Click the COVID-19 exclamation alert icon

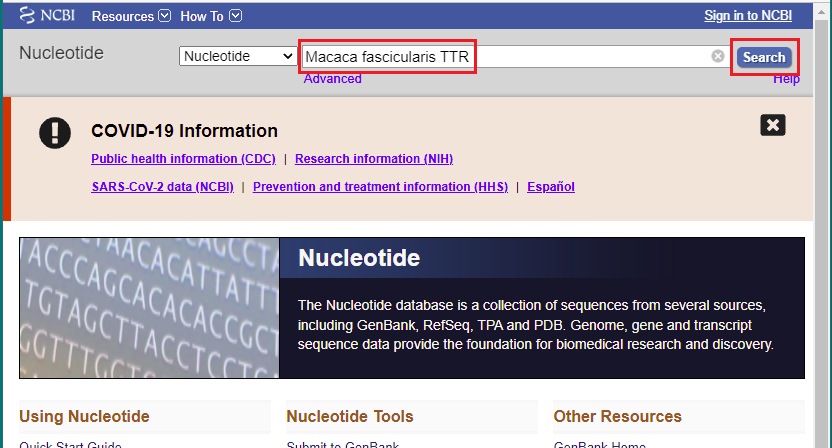(x=55, y=133)
